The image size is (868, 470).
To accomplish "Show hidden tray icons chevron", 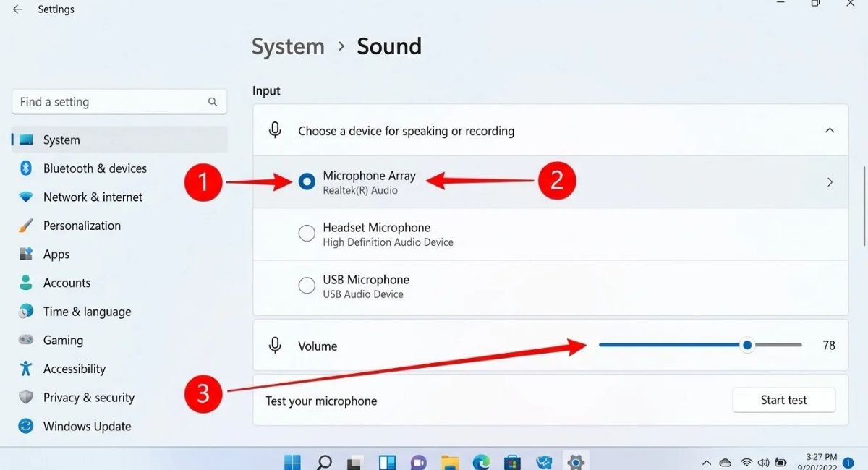I will [707, 462].
